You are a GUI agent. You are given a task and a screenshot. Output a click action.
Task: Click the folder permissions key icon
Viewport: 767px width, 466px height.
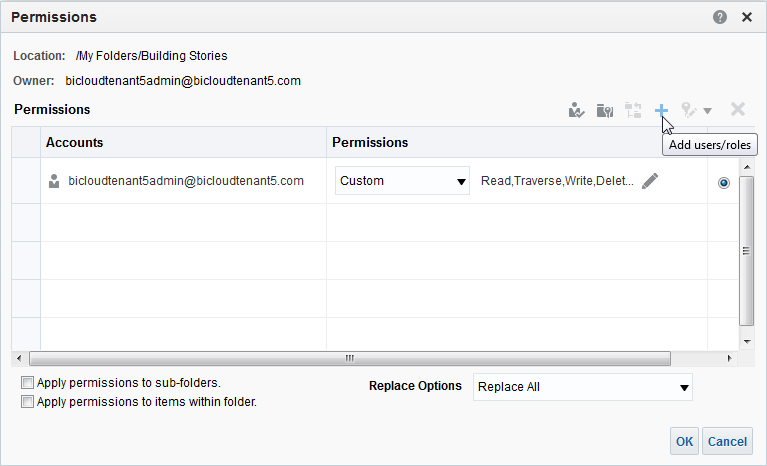click(x=605, y=110)
